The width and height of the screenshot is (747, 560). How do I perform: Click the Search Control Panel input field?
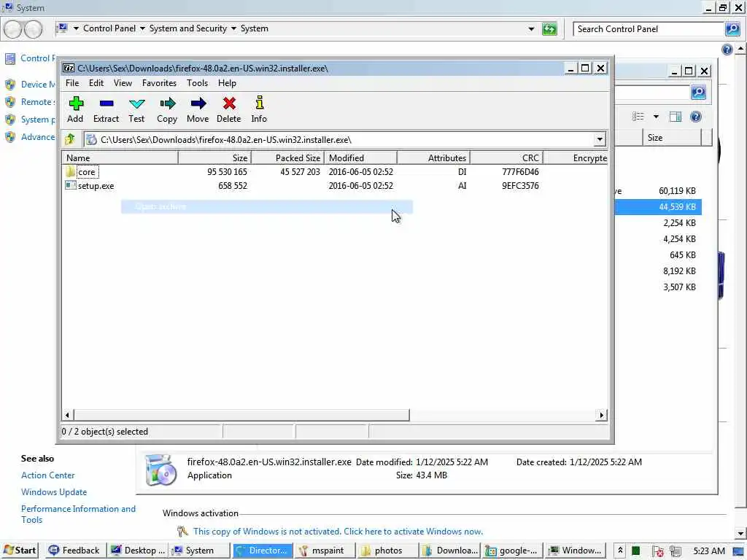tap(649, 29)
